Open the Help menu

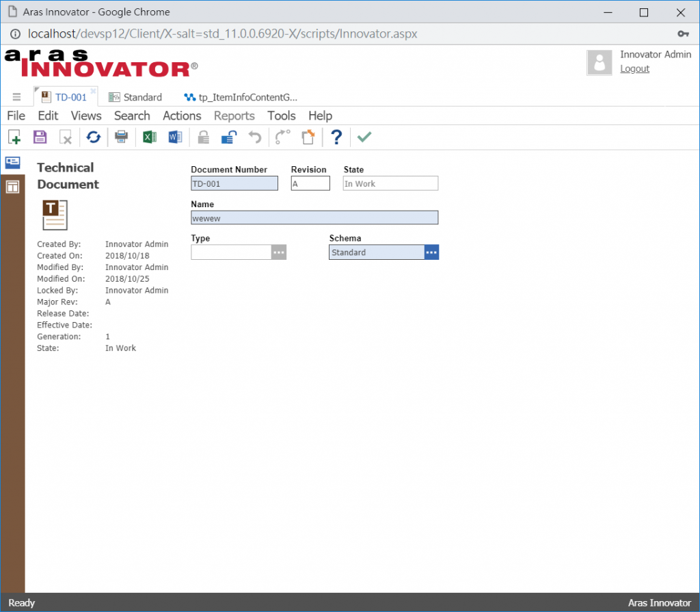(320, 116)
